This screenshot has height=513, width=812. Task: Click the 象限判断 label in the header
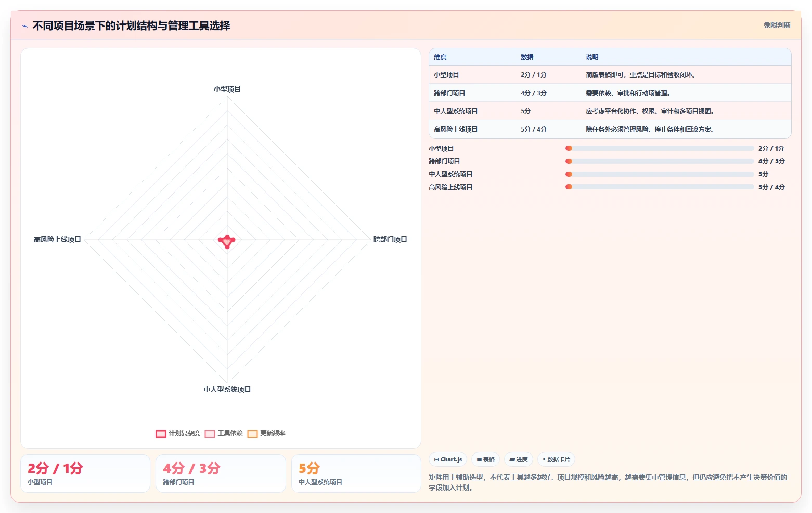click(x=777, y=25)
